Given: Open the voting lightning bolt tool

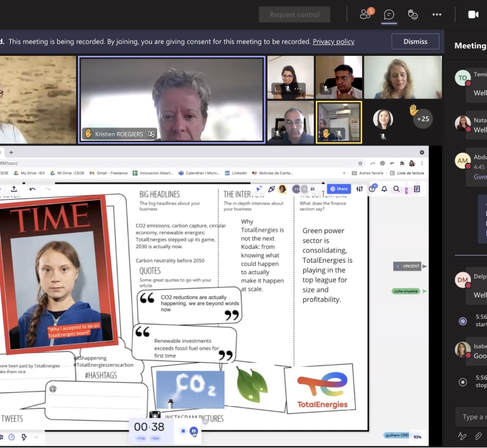Looking at the screenshot, I should [x=24, y=437].
